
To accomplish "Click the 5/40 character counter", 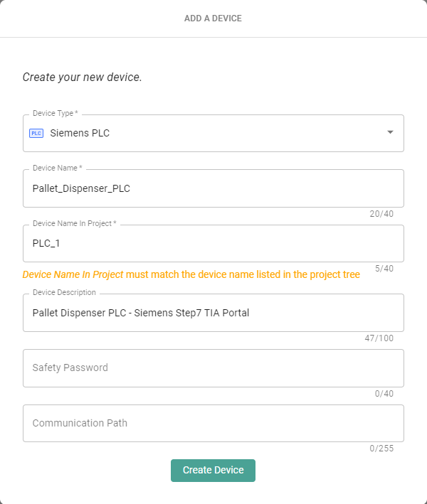I will (384, 269).
